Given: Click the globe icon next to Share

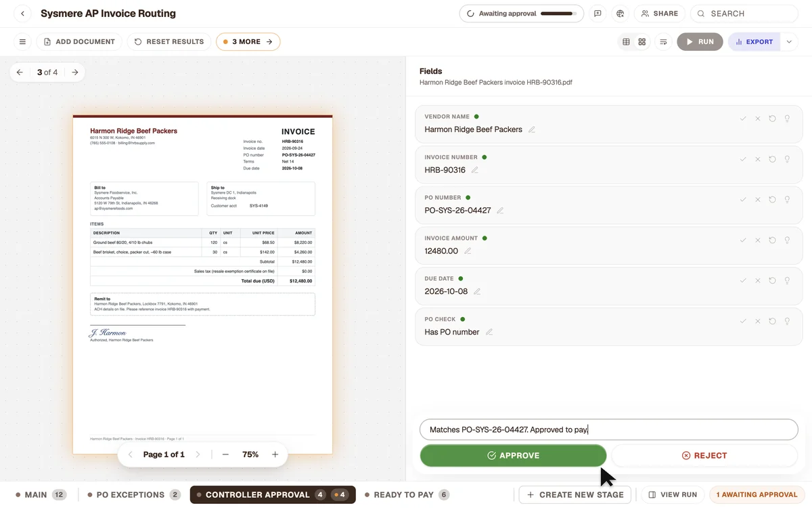Looking at the screenshot, I should point(620,14).
